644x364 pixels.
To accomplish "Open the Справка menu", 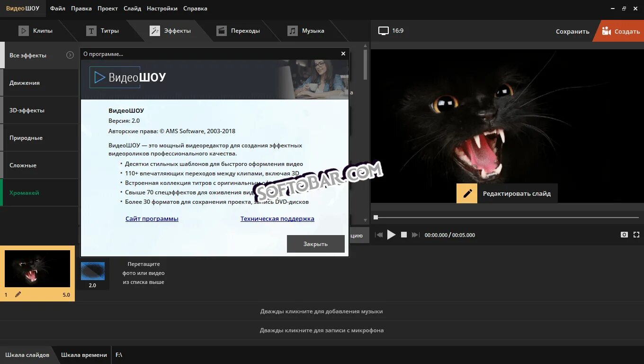I will pos(195,9).
